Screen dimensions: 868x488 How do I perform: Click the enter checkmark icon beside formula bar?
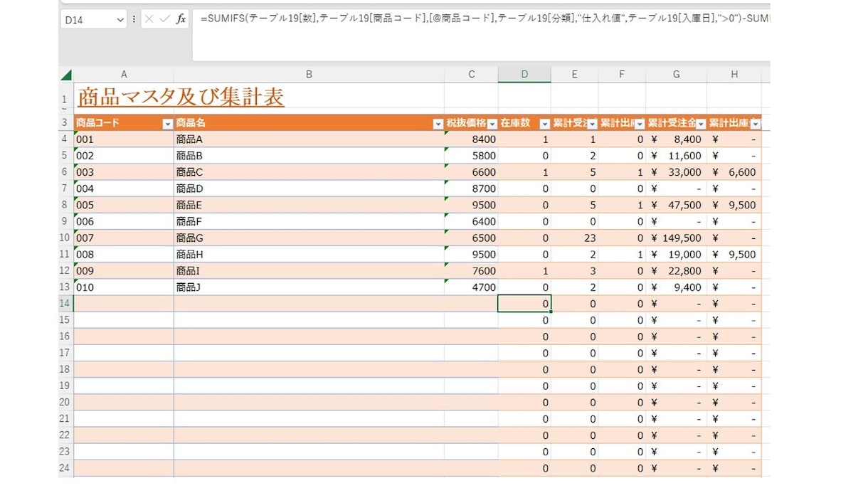(x=165, y=19)
